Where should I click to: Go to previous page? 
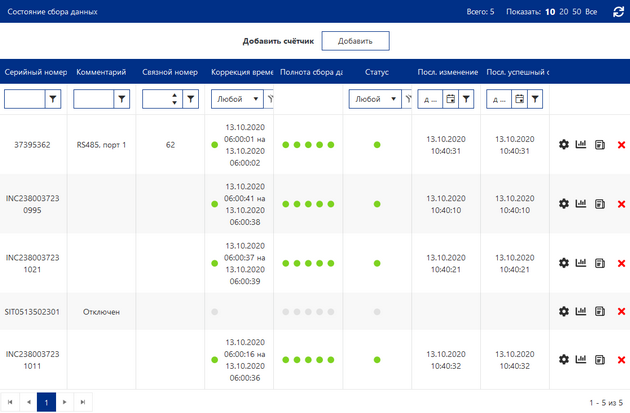(x=29, y=402)
